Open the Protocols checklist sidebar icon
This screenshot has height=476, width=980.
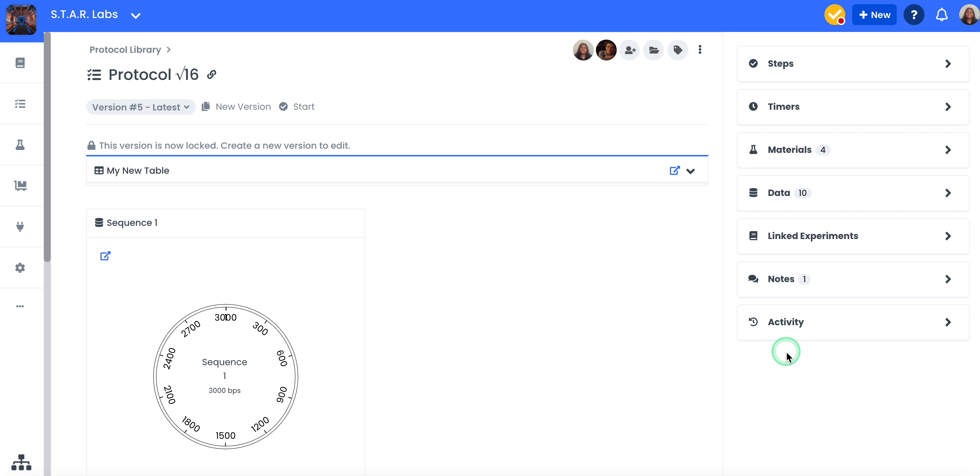pyautogui.click(x=20, y=104)
